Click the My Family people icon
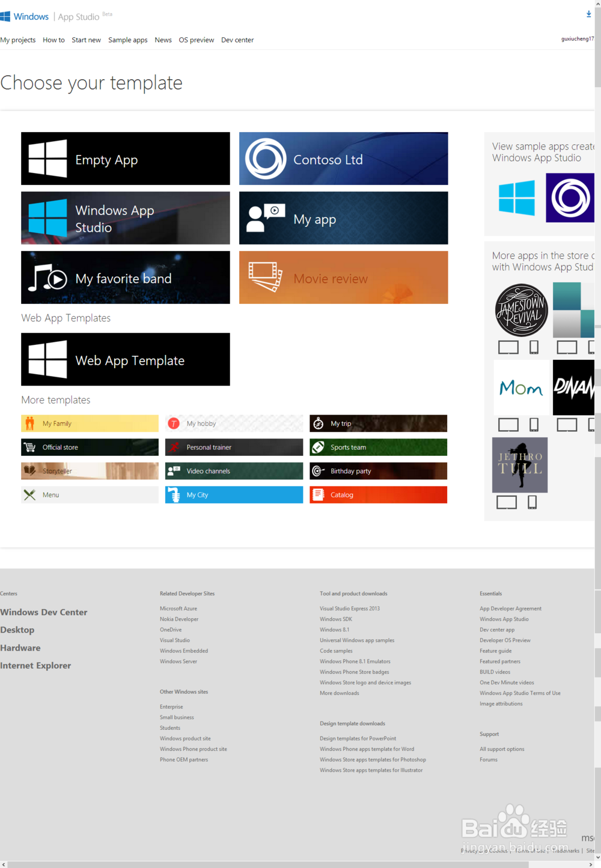The image size is (601, 868). (x=29, y=423)
